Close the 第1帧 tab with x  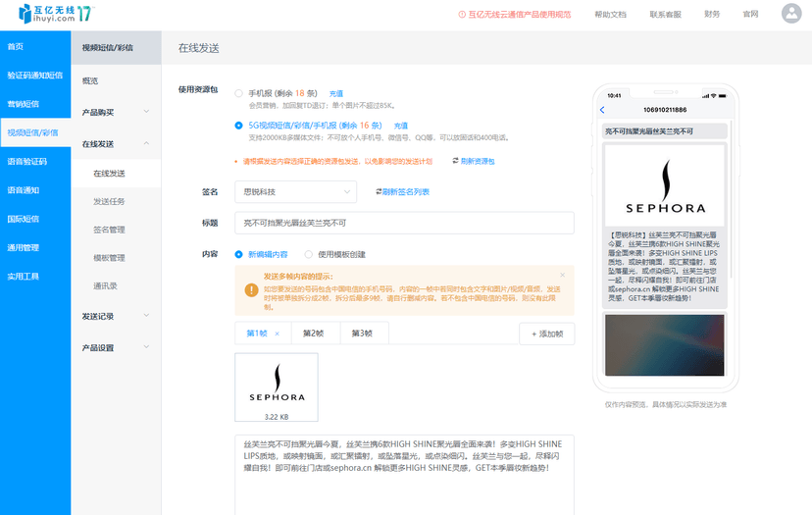point(278,334)
